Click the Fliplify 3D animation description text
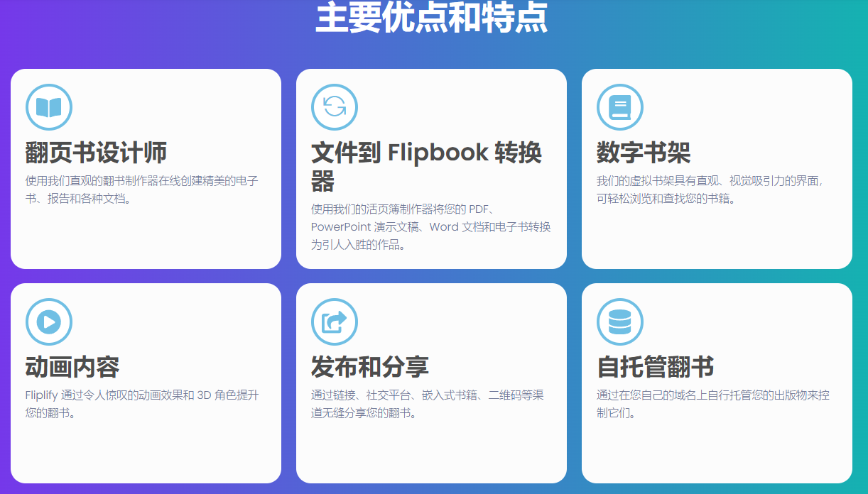 141,403
